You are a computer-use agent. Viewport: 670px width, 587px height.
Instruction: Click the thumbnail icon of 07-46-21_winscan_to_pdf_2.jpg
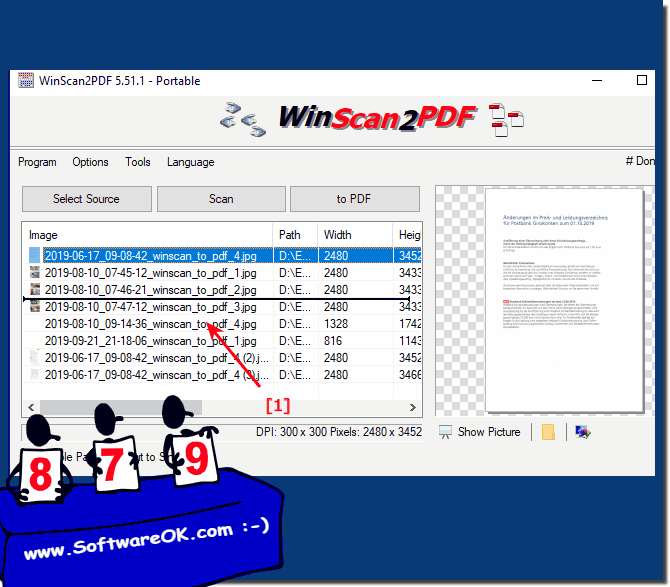pyautogui.click(x=35, y=289)
